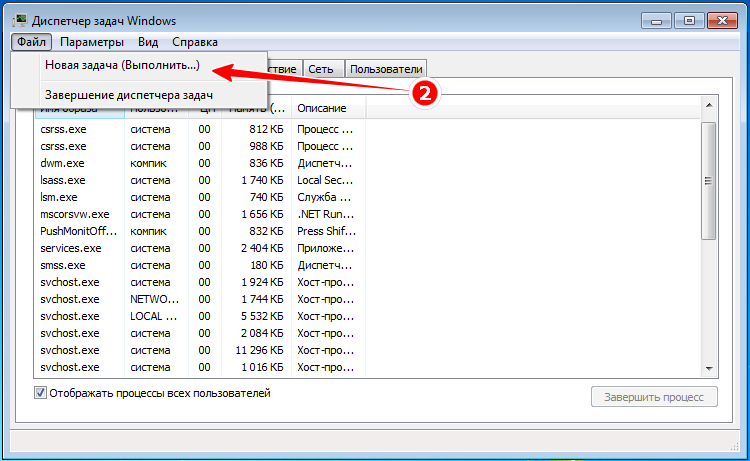Select the services.exe process name

(71, 248)
